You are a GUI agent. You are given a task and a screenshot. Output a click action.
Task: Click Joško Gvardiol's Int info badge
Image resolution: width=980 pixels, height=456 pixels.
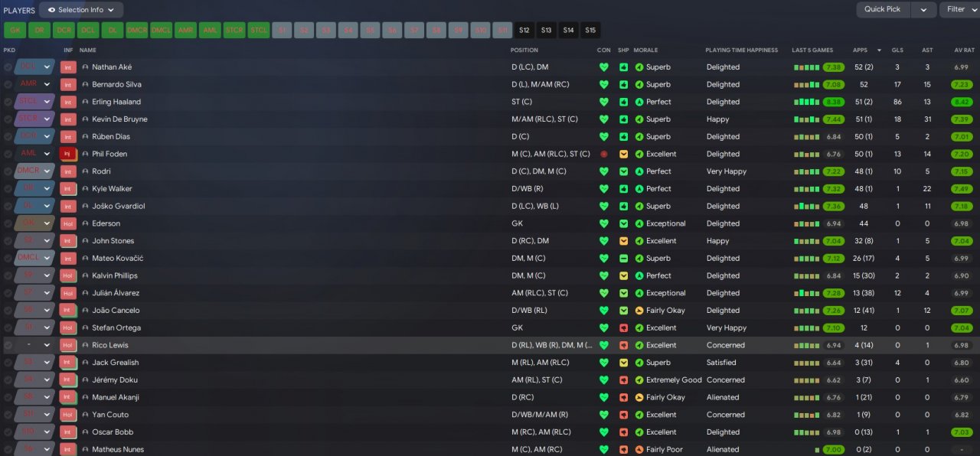tap(68, 206)
